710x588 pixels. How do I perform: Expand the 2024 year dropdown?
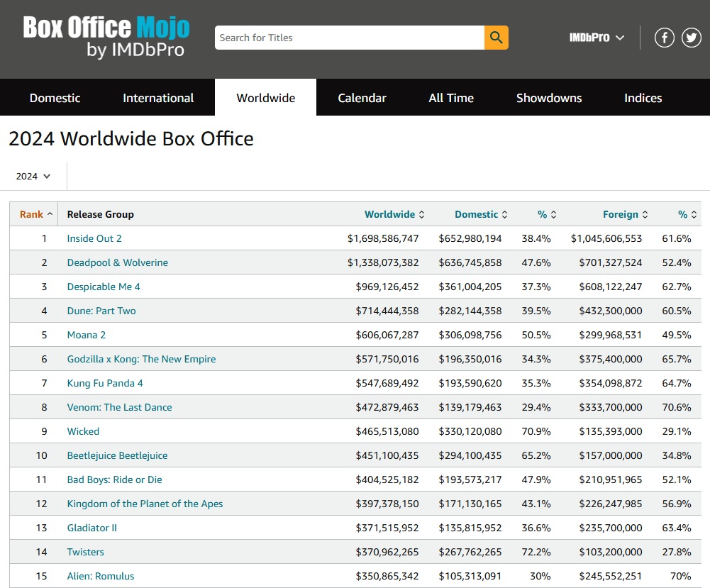pos(33,176)
